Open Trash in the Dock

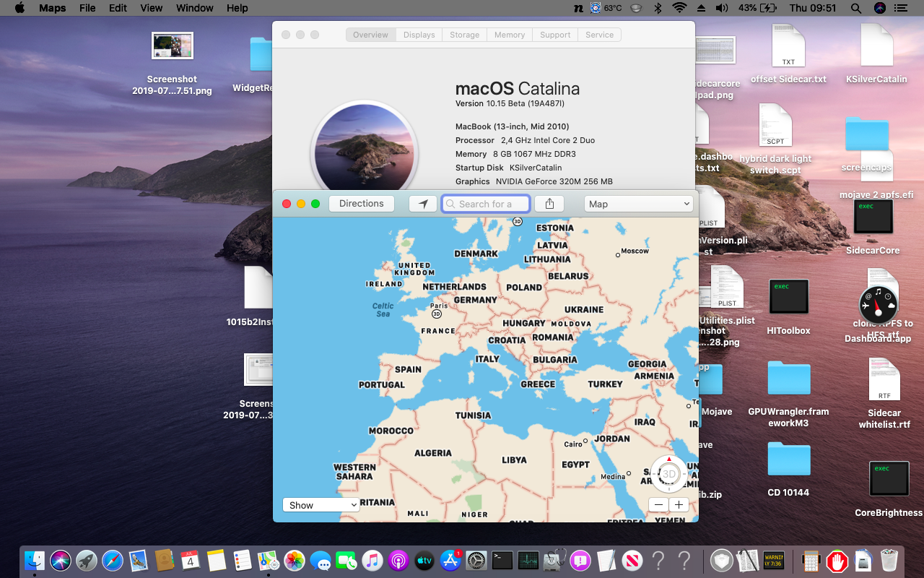point(889,560)
